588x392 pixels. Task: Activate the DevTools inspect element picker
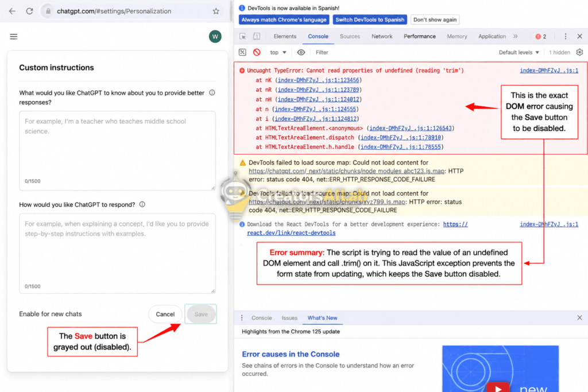[x=243, y=36]
